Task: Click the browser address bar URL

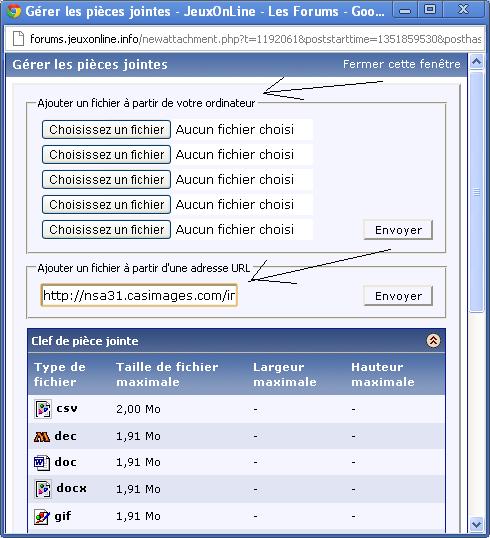Action: click(255, 39)
